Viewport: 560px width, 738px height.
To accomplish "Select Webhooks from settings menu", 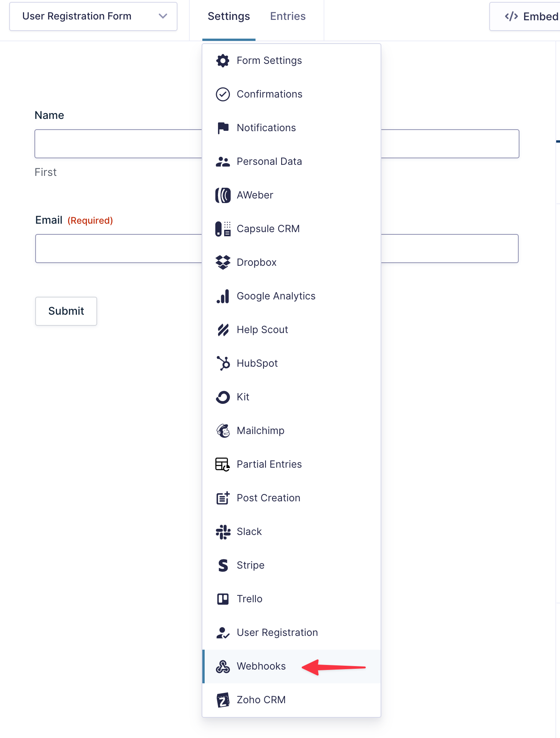I will point(261,666).
